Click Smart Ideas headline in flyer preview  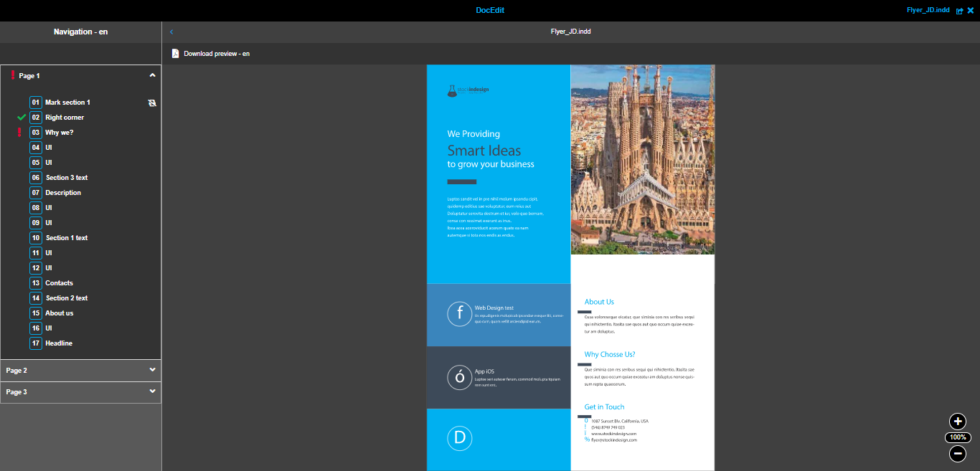[x=484, y=151]
